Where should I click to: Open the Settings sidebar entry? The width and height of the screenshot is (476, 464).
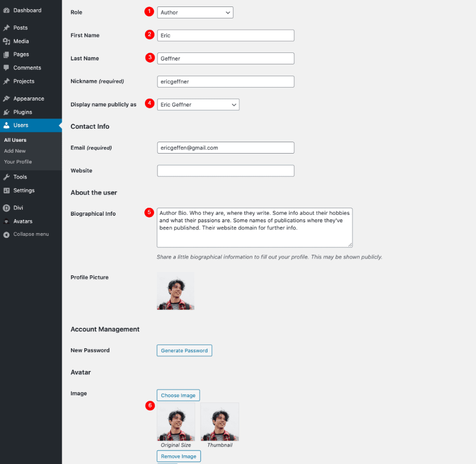pos(23,190)
